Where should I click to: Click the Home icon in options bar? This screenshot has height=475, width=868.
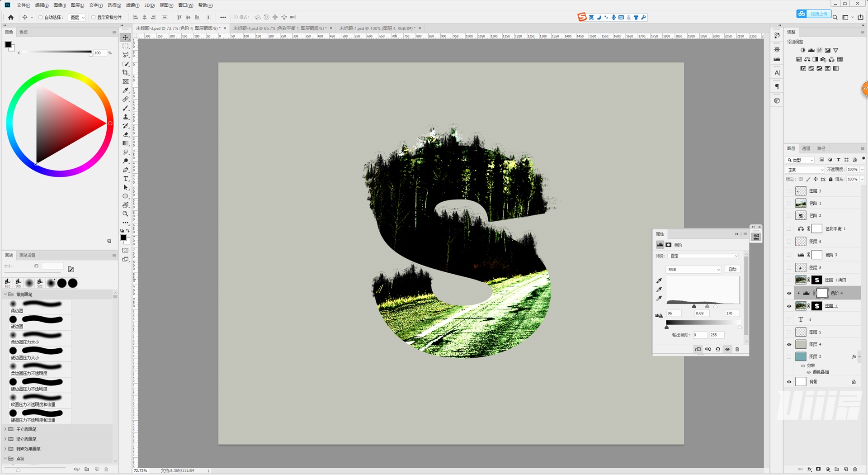[11, 17]
